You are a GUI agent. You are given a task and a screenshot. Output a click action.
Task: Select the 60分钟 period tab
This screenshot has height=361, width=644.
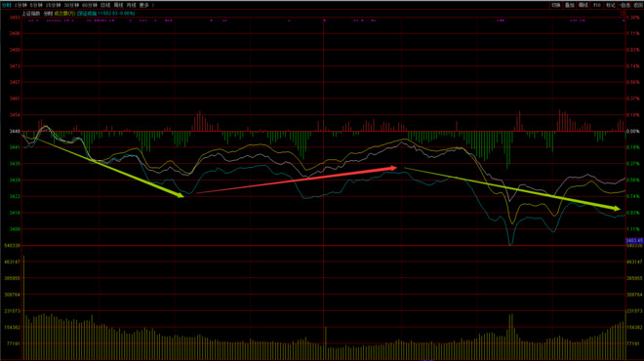point(90,5)
